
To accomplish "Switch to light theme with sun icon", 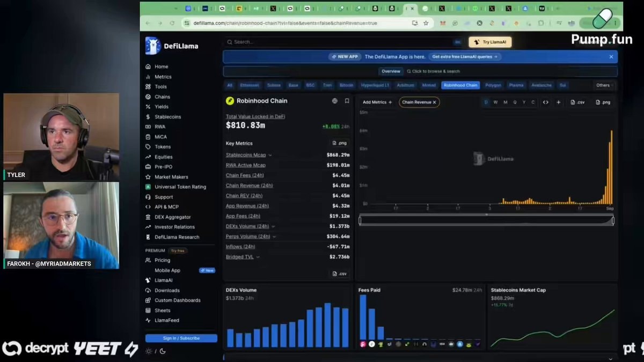I will [x=149, y=351].
